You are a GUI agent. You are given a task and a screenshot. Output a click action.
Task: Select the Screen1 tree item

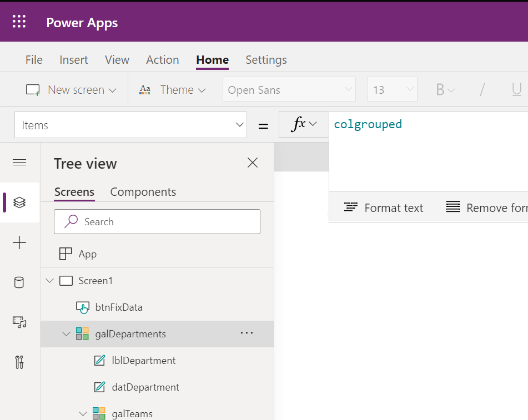157,281
